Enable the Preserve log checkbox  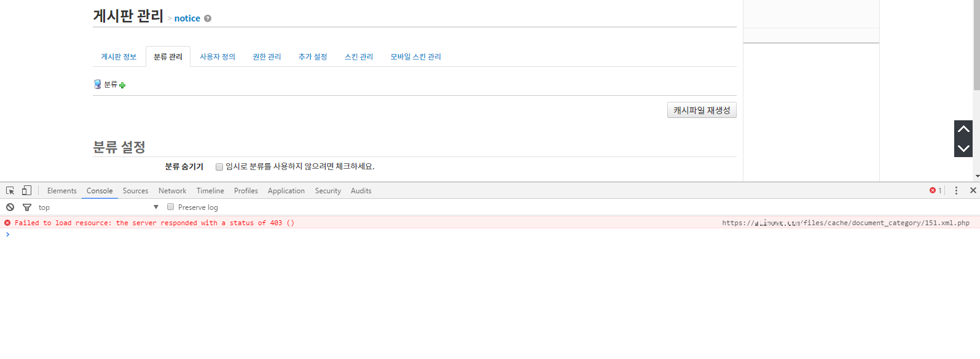171,207
